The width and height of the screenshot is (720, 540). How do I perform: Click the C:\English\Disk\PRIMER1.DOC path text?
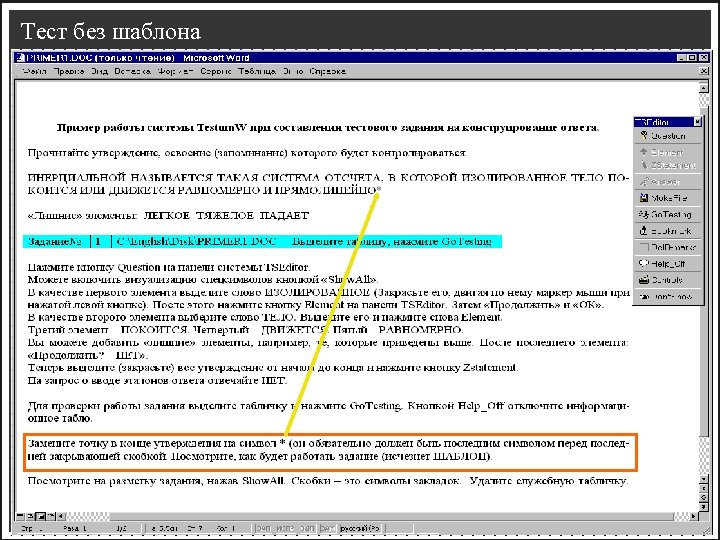[x=197, y=242]
